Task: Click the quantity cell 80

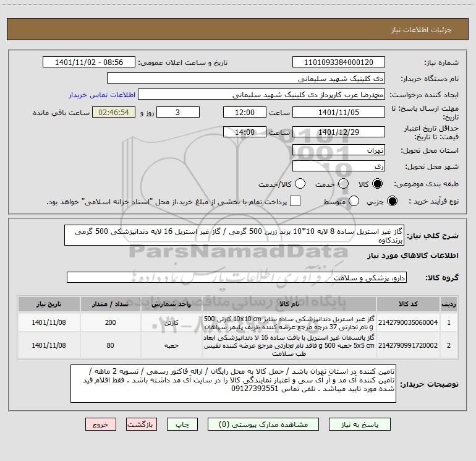Action: tap(110, 345)
